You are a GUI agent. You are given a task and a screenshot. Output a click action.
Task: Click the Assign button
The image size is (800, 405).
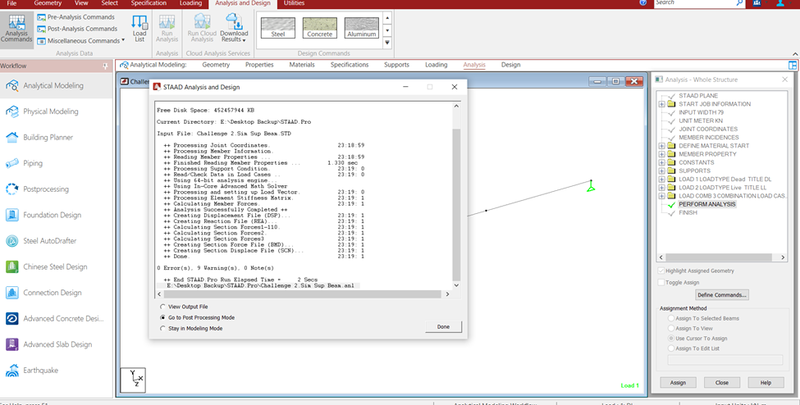678,383
